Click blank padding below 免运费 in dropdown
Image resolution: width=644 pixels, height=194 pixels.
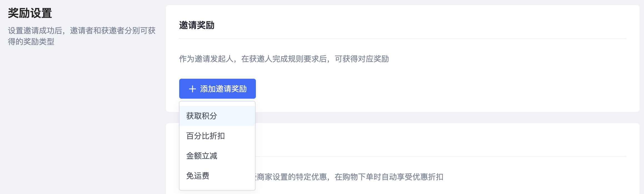pyautogui.click(x=217, y=186)
